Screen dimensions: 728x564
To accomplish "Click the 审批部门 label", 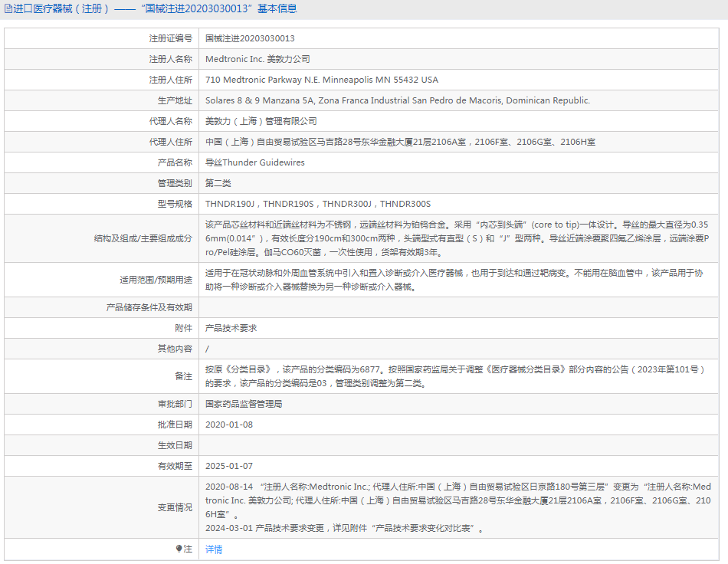I will coord(175,404).
